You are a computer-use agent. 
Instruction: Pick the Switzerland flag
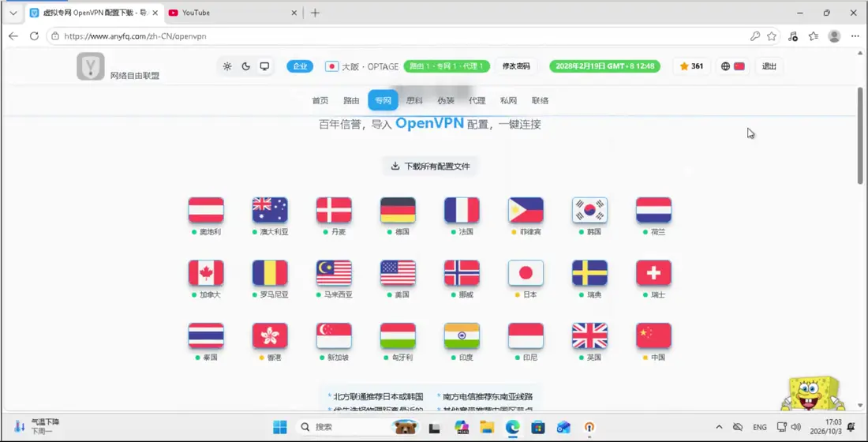[654, 273]
